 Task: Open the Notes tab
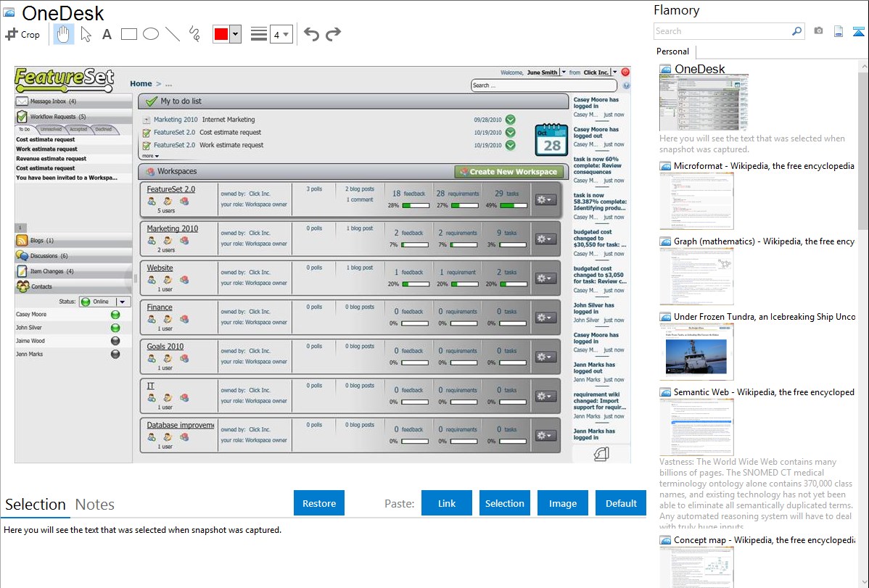95,505
